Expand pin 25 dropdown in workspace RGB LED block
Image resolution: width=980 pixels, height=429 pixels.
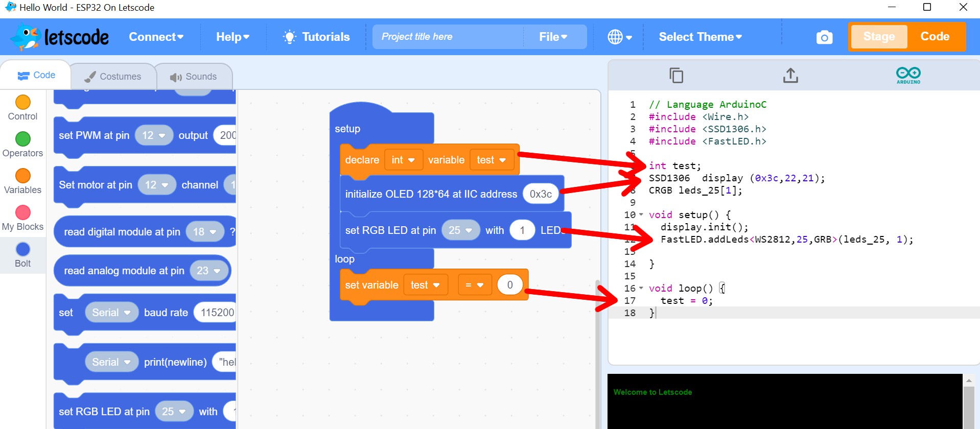click(x=461, y=230)
